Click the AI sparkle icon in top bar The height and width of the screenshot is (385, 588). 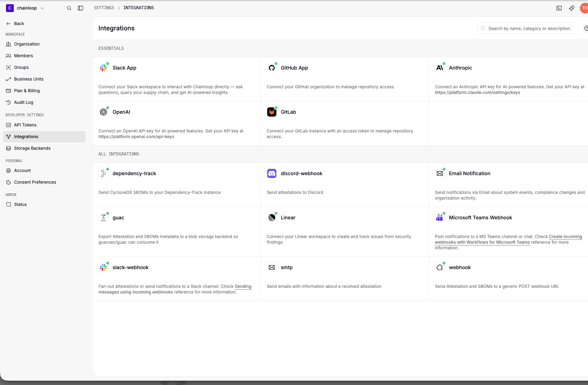(x=572, y=8)
